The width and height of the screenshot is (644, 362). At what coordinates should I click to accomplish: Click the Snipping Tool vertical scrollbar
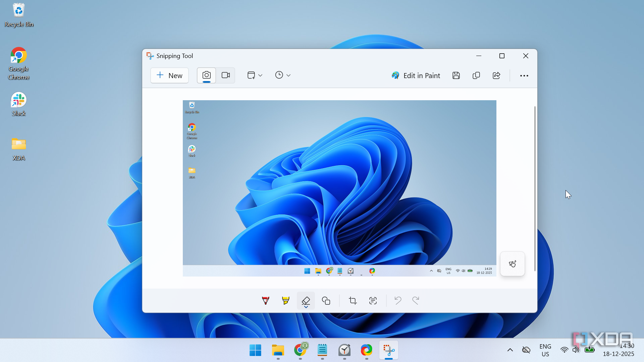pyautogui.click(x=535, y=188)
